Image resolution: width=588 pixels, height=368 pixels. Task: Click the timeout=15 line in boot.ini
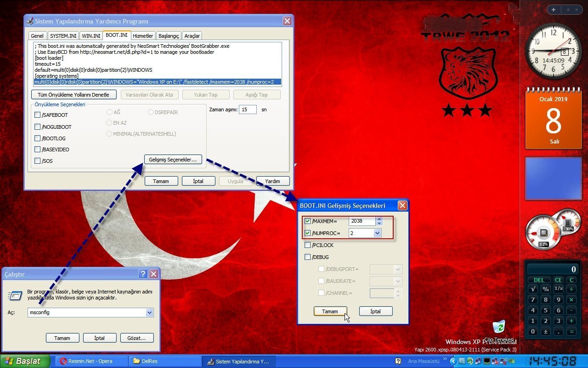point(48,64)
